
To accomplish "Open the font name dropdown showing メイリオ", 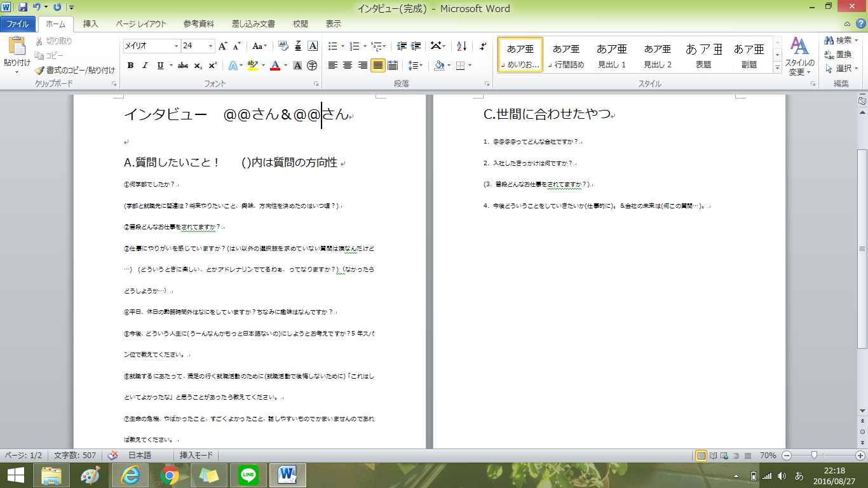I will [x=176, y=46].
